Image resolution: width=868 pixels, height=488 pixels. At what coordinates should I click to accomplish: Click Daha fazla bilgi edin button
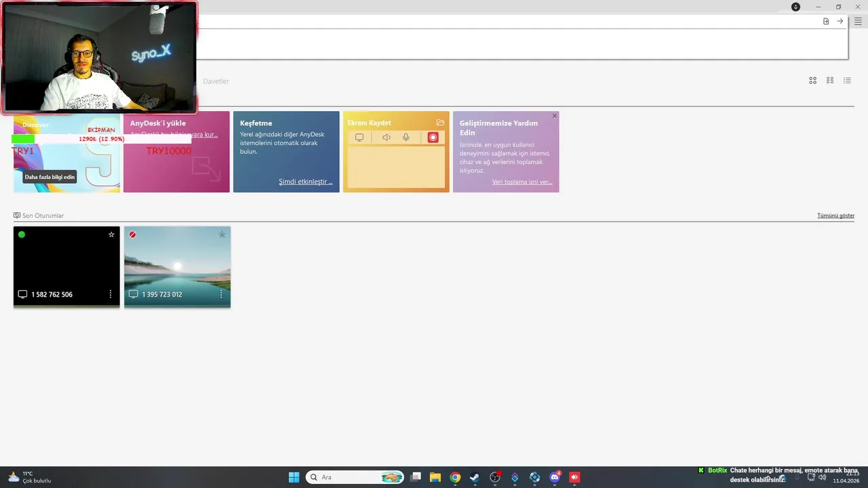pyautogui.click(x=50, y=177)
